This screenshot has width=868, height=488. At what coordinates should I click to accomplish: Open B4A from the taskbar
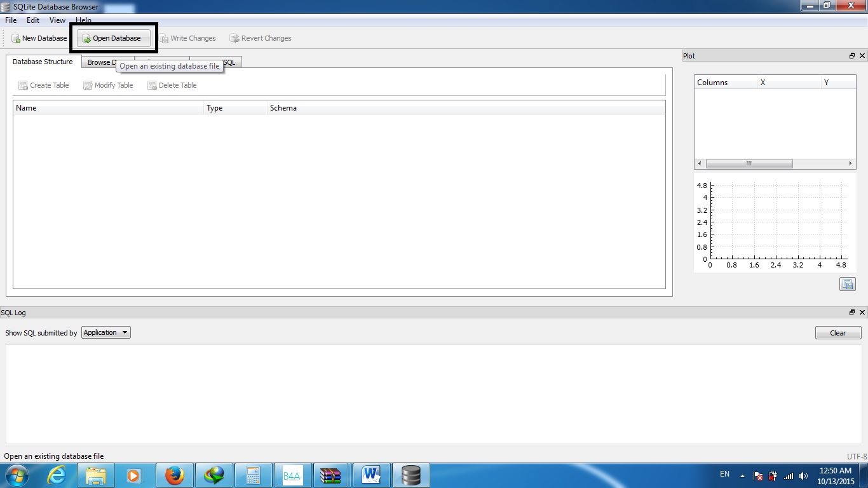point(292,475)
